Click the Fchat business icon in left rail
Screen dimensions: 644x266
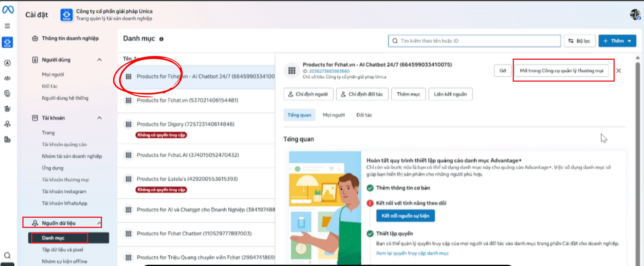pyautogui.click(x=8, y=42)
